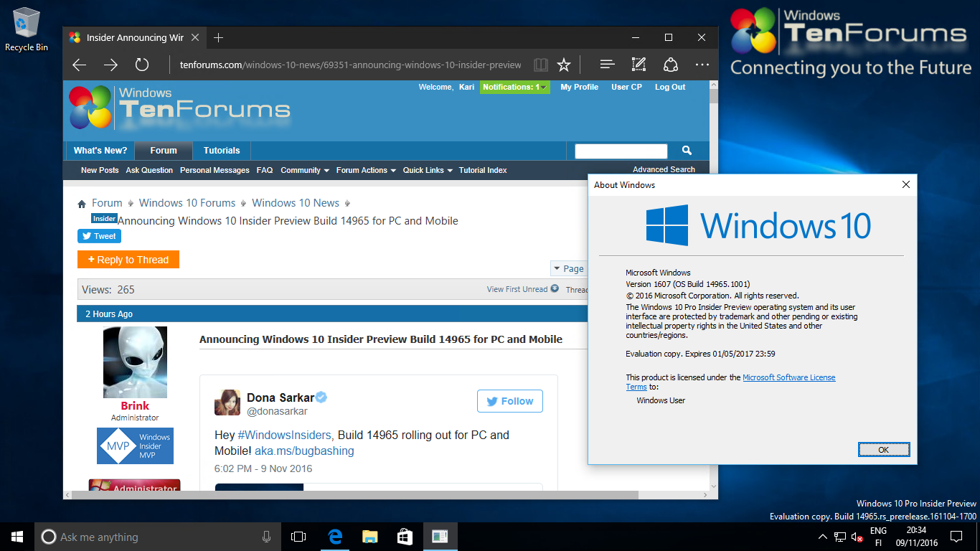Show hidden system tray icons
The image size is (980, 551).
coord(823,537)
